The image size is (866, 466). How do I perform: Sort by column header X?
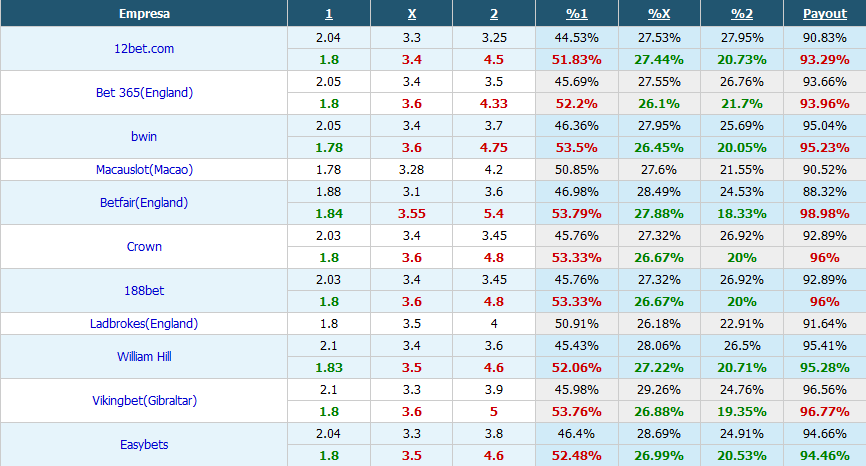(411, 14)
